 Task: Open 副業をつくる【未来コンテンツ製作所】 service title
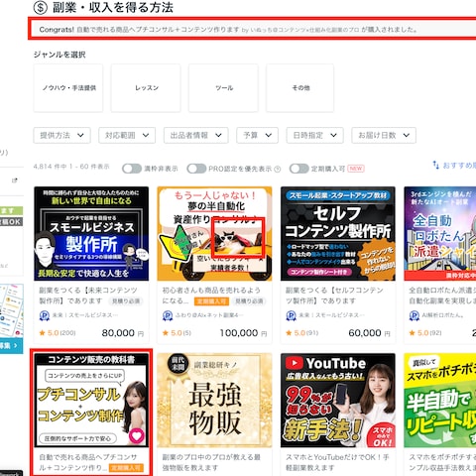[x=88, y=296]
